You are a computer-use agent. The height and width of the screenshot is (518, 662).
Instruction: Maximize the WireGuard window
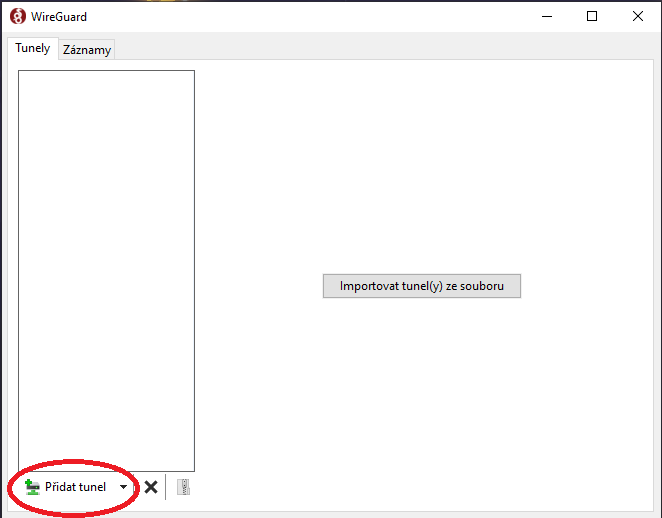tap(592, 16)
